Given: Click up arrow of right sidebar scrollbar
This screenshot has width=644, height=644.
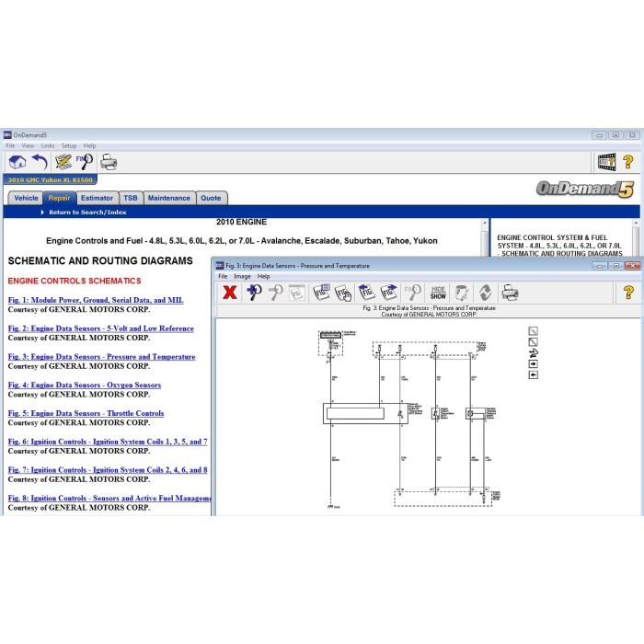Looking at the screenshot, I should (x=636, y=223).
